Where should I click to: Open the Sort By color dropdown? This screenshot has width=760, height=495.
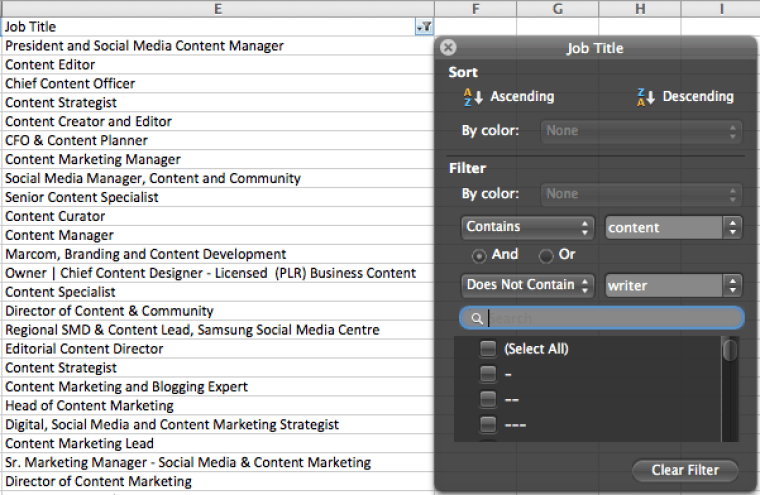641,131
